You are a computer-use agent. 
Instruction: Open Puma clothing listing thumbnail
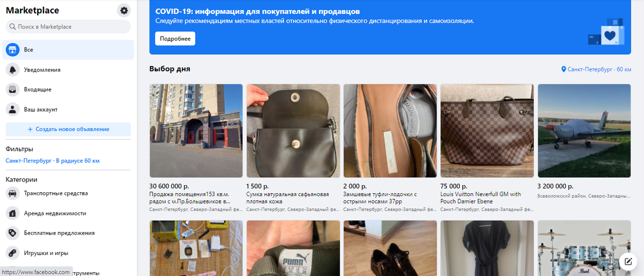click(293, 248)
